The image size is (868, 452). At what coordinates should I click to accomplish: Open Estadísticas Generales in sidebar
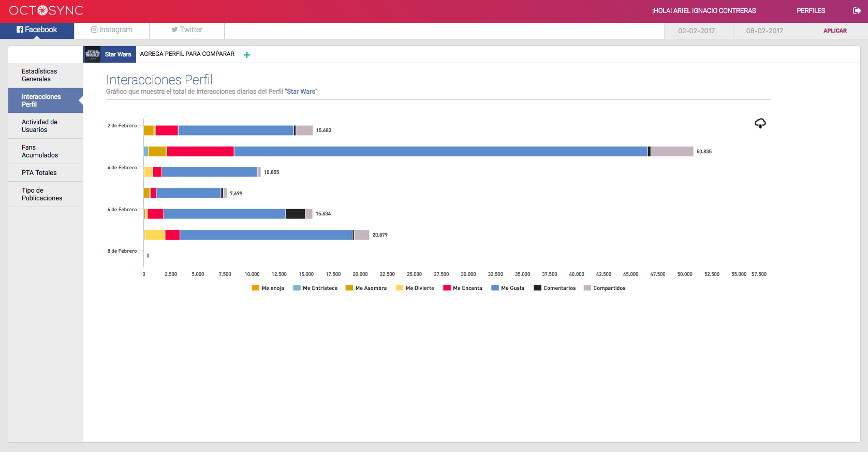point(39,75)
